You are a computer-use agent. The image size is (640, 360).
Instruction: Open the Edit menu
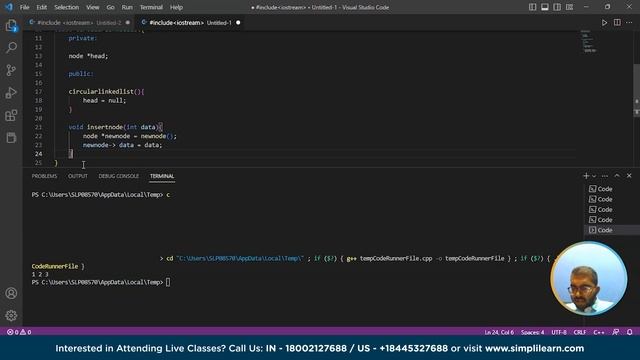click(x=42, y=7)
